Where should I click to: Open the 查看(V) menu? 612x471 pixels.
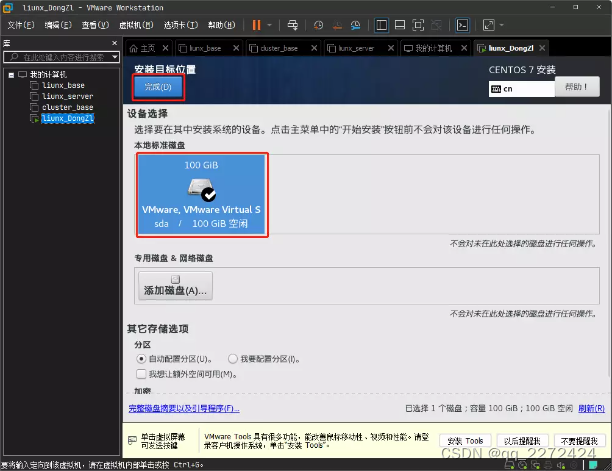(95, 25)
